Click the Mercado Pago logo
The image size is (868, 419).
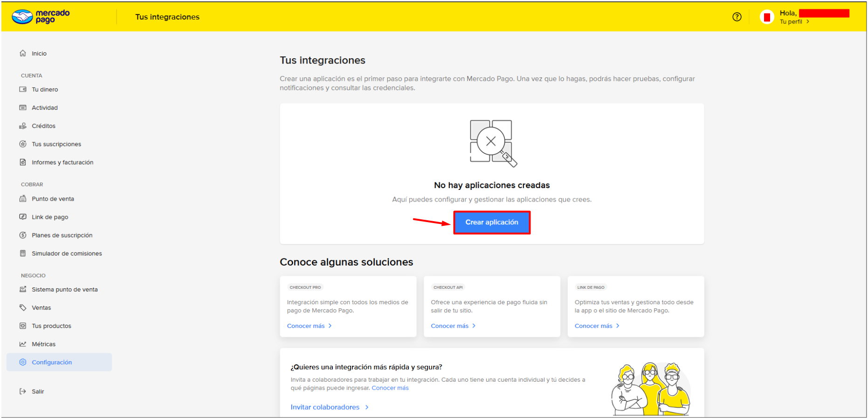click(41, 17)
